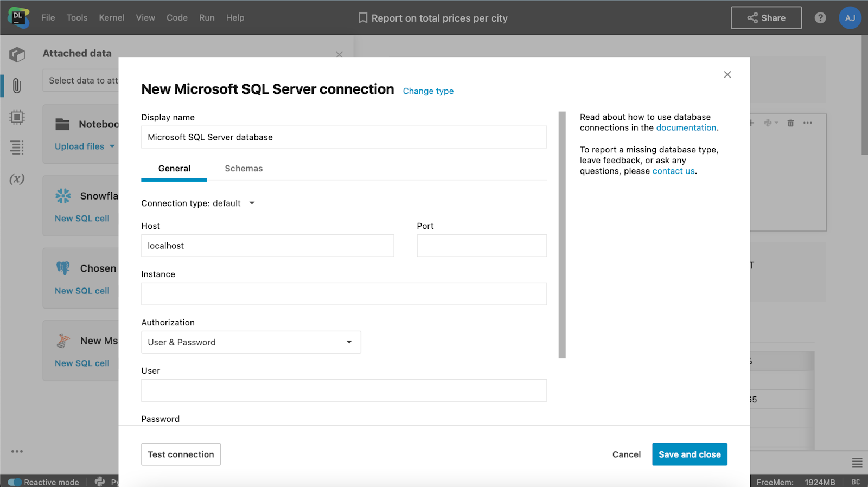Open the move cell dropdown icon
Viewport: 868px width, 487px height.
[x=771, y=123]
